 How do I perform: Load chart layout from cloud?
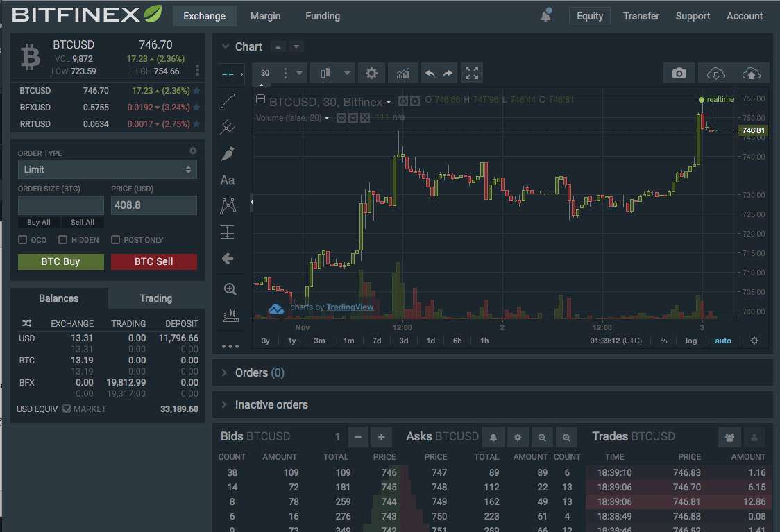tap(715, 74)
